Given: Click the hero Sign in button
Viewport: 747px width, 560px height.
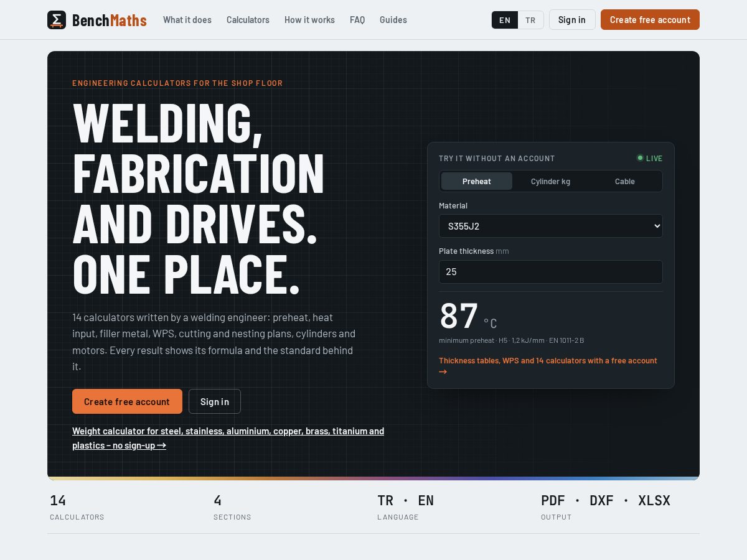Looking at the screenshot, I should (x=215, y=401).
